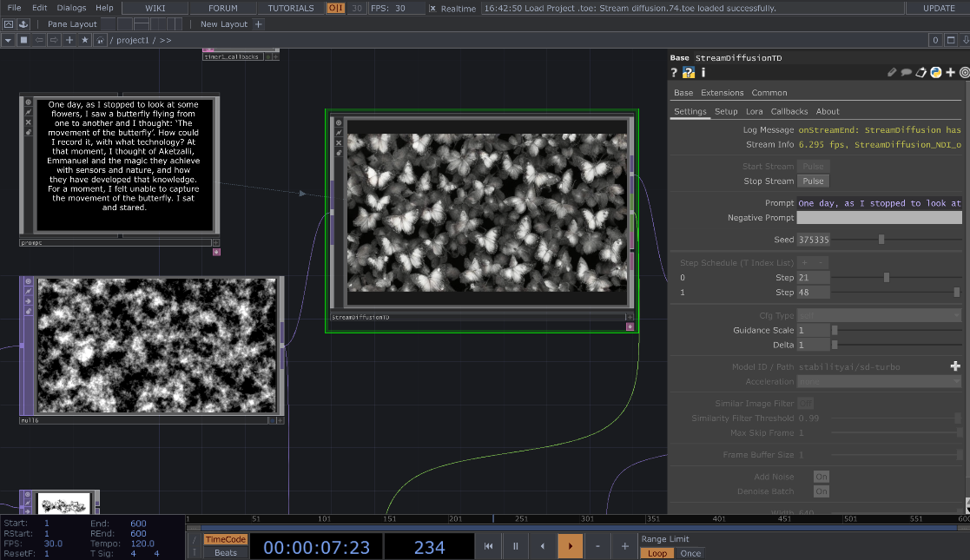Switch timeline display to Beats

pos(225,552)
